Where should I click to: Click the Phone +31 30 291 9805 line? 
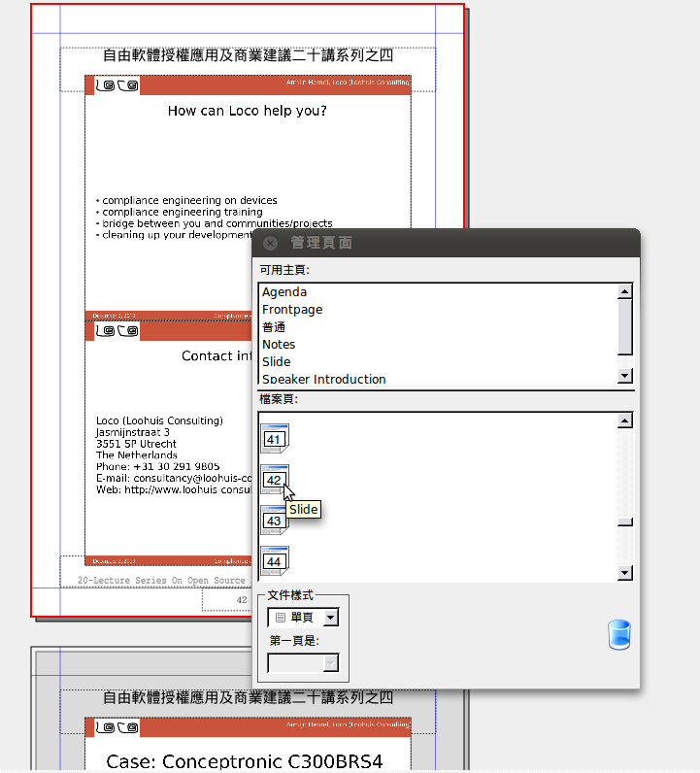coord(157,466)
